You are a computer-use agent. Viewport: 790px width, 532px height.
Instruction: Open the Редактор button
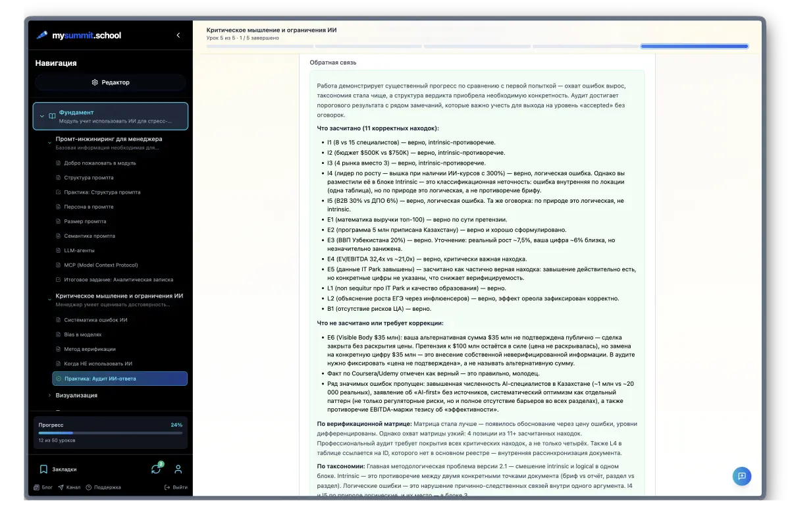pos(111,82)
